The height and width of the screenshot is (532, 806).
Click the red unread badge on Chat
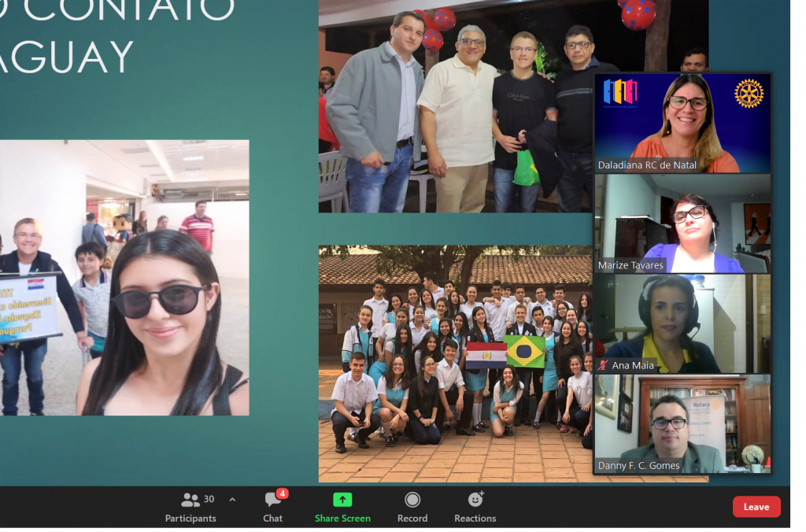[x=282, y=493]
